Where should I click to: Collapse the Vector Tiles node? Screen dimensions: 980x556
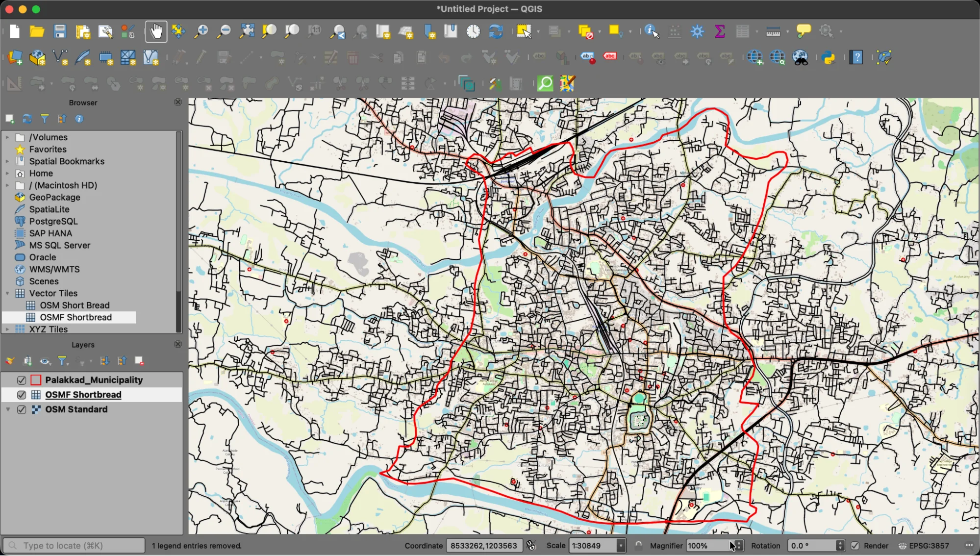click(x=8, y=293)
